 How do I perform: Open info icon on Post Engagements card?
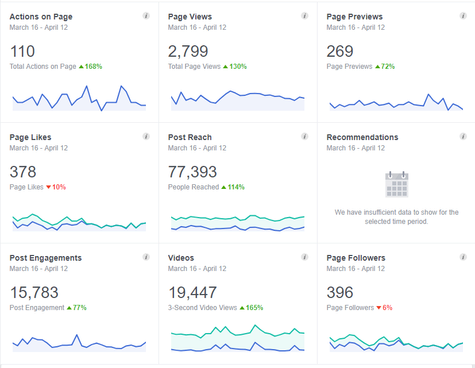point(146,257)
